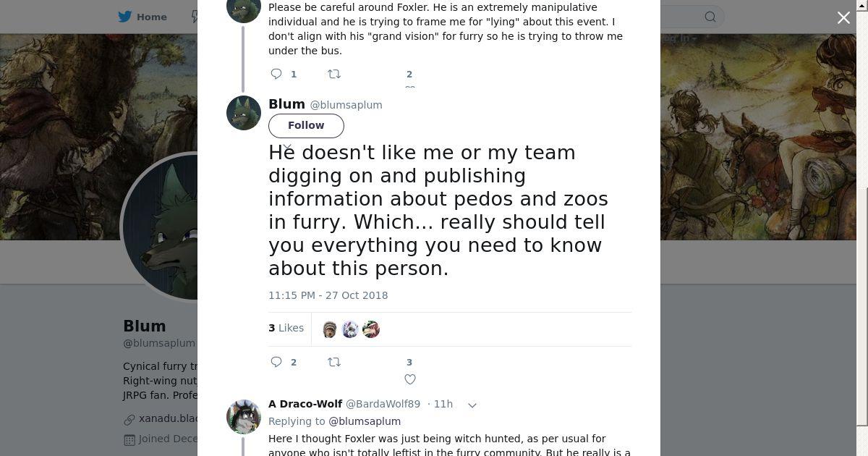Retweet the parent tweet about Foxler
This screenshot has width=868, height=456.
[334, 74]
